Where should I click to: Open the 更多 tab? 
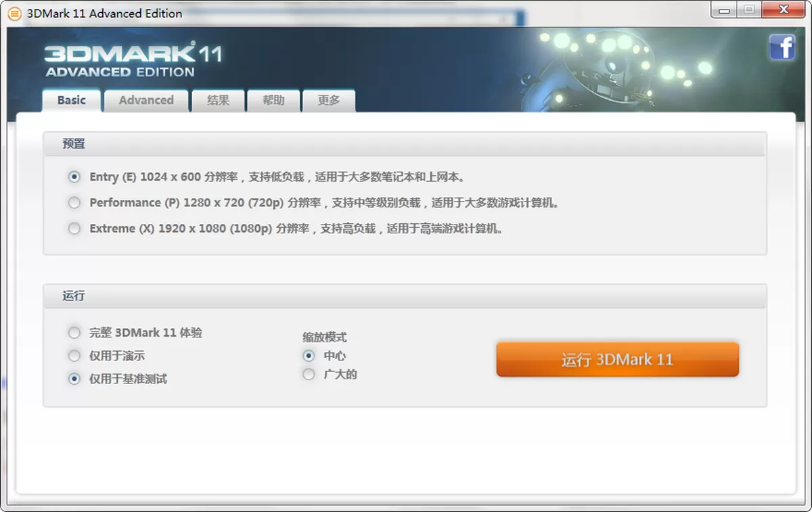[x=329, y=100]
